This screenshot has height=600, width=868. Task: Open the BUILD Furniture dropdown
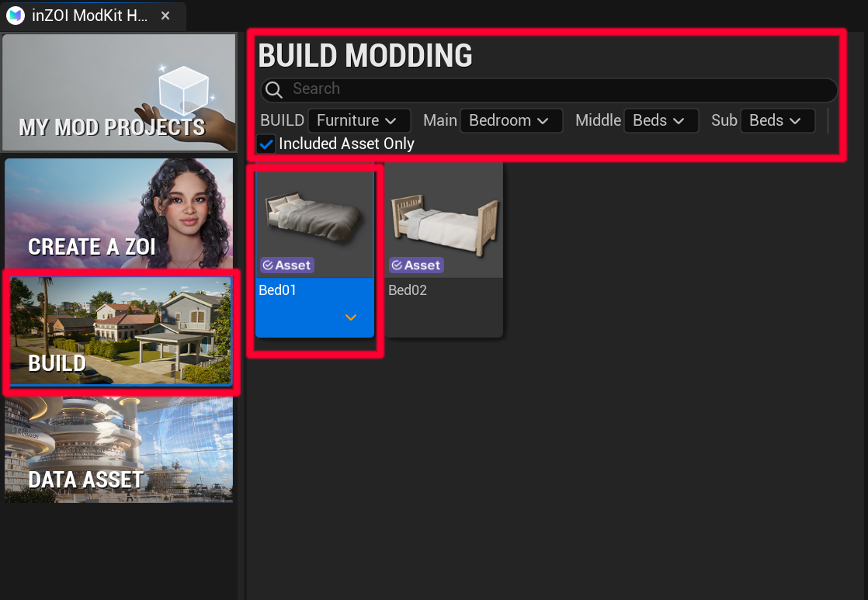(x=359, y=120)
